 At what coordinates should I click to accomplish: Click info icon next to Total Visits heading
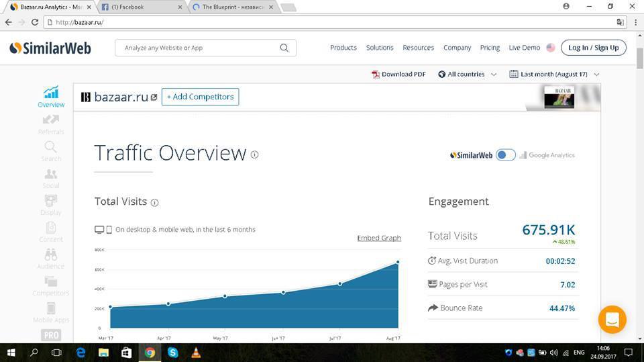coord(154,202)
